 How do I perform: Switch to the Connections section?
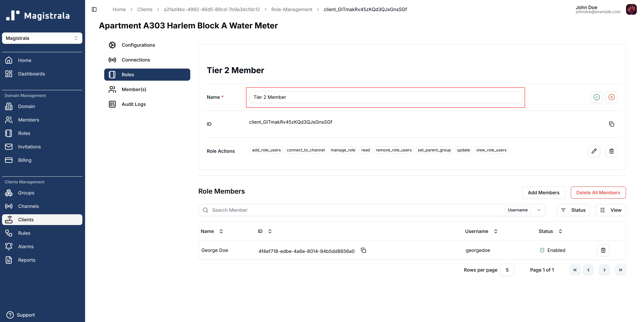point(135,60)
